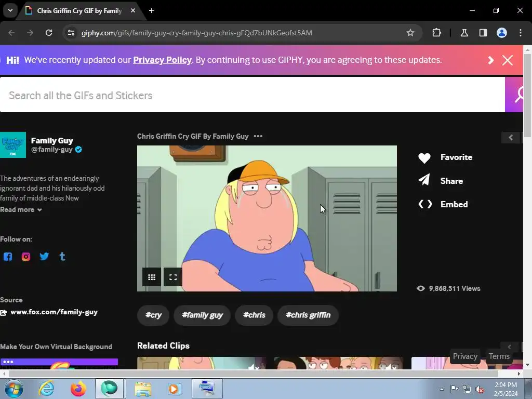Collapse the side panel with left arrow
This screenshot has width=532, height=399.
pos(511,137)
